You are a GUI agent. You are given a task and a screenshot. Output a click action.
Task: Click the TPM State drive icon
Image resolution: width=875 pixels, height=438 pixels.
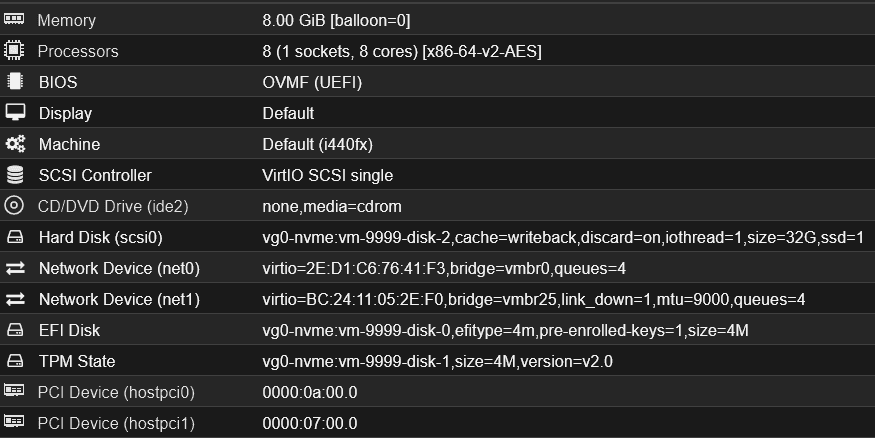[14, 361]
